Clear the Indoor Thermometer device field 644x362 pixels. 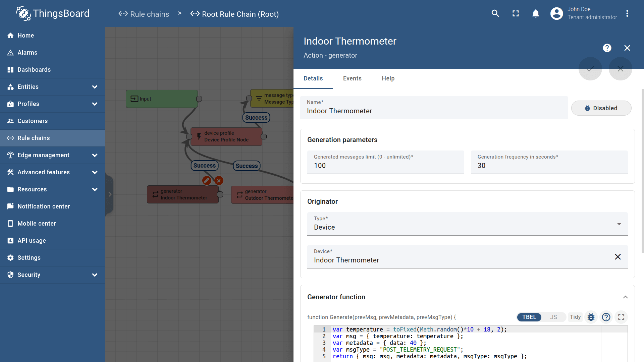[618, 257]
